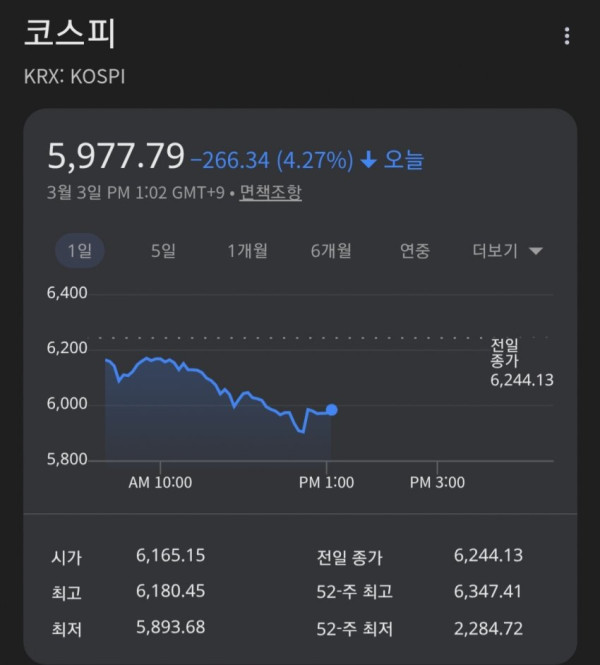Viewport: 600px width, 665px height.
Task: Click the 5,977.79 index price
Action: pyautogui.click(x=116, y=156)
